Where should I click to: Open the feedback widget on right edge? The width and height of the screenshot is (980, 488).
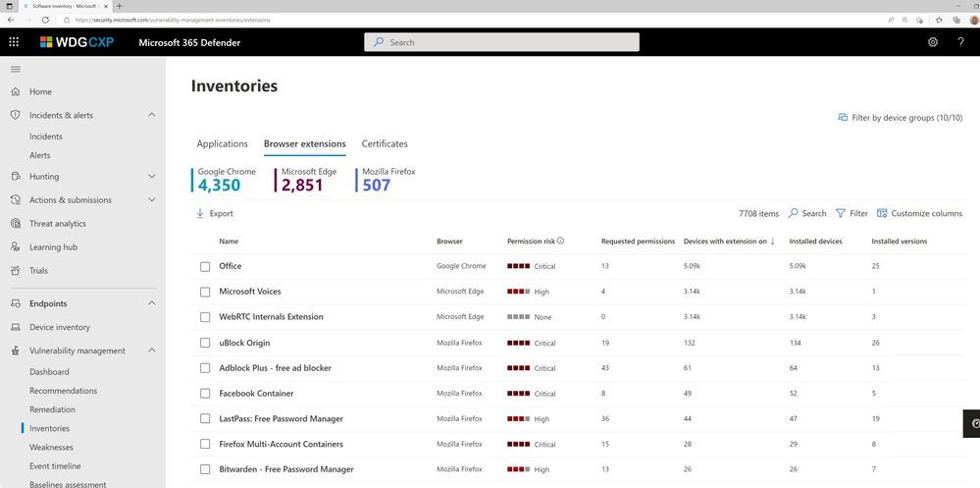tap(972, 423)
